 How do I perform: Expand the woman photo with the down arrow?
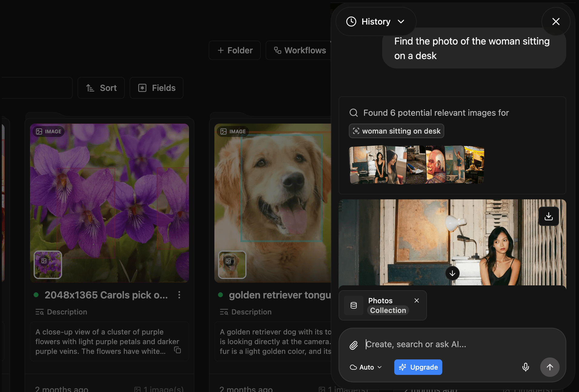tap(452, 273)
